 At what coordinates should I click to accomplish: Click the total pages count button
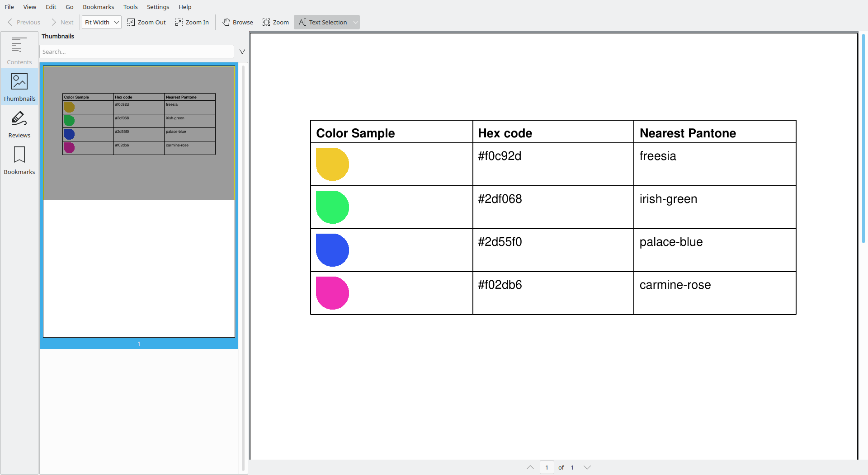(572, 467)
